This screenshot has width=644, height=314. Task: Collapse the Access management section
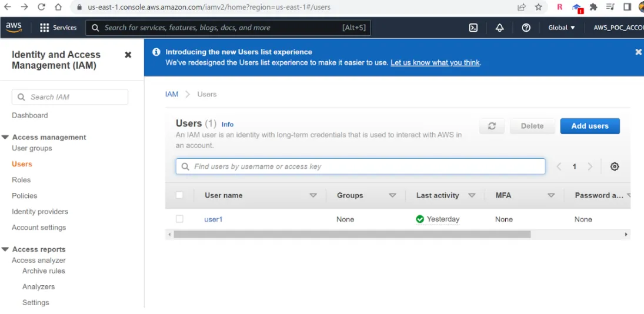5,137
